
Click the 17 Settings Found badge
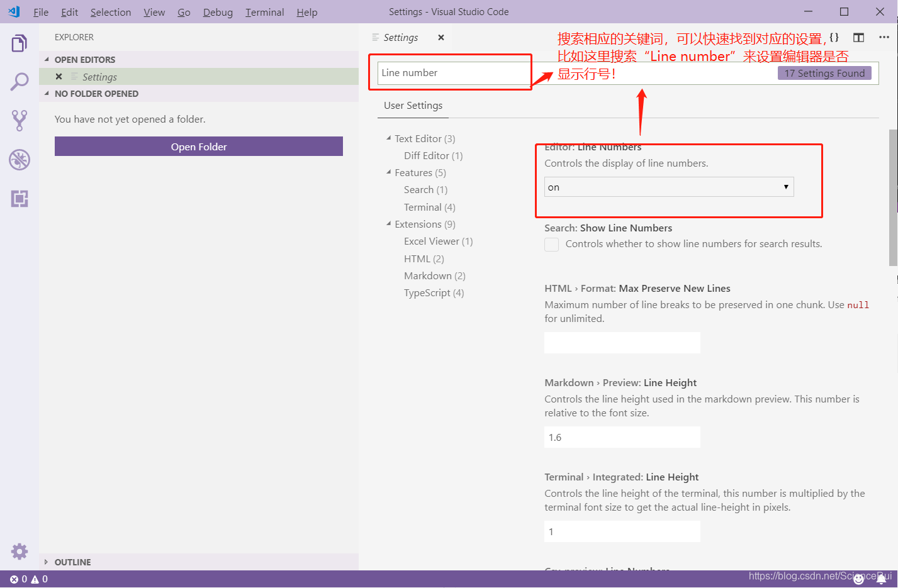click(824, 73)
